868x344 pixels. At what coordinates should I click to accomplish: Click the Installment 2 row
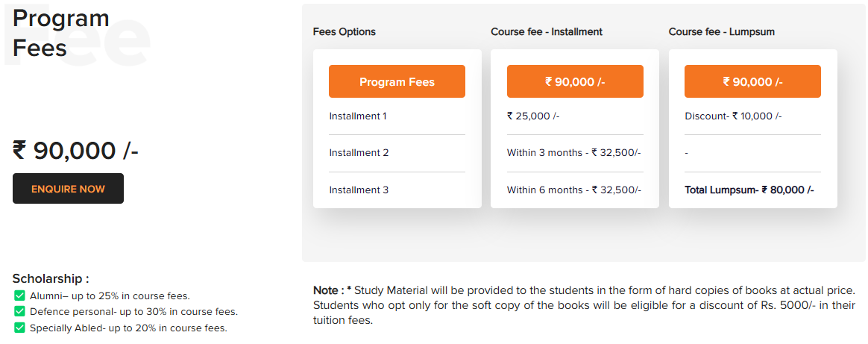click(359, 153)
